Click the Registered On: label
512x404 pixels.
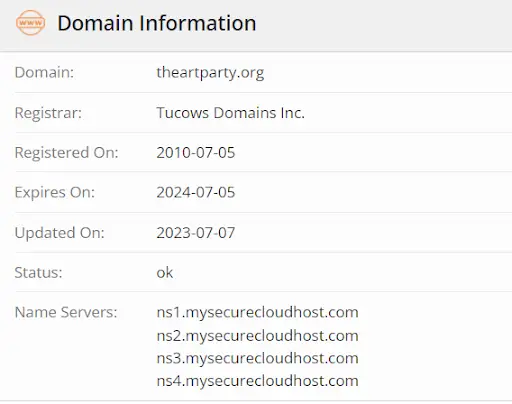66,153
